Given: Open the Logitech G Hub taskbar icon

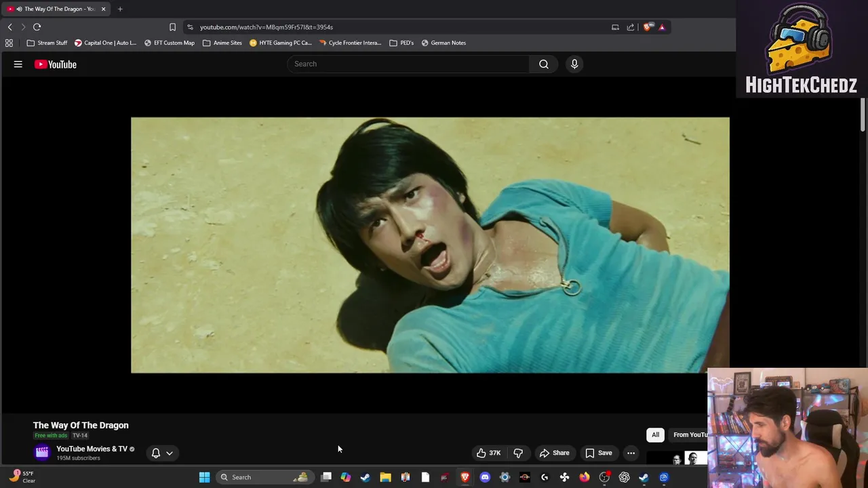Looking at the screenshot, I should tap(545, 477).
